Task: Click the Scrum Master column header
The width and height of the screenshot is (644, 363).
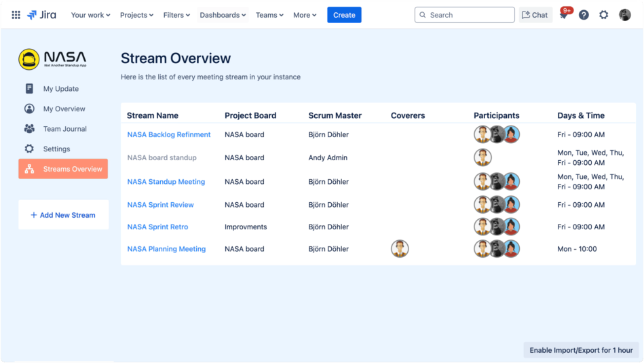Action: 335,115
